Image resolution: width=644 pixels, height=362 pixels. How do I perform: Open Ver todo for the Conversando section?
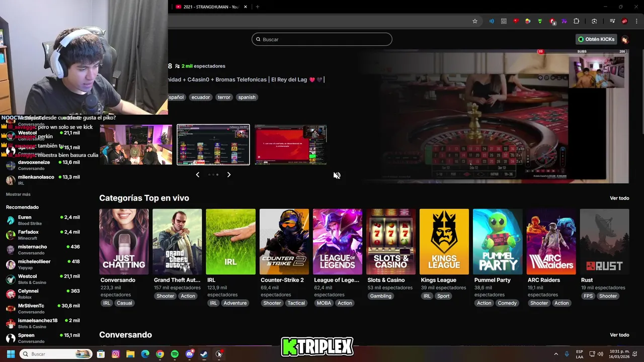pyautogui.click(x=619, y=335)
